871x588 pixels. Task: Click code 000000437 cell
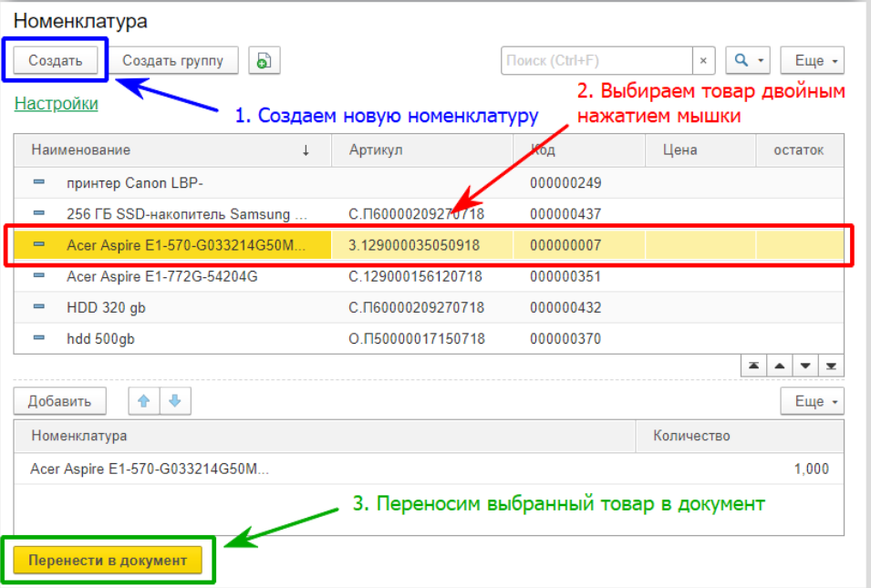coord(579,213)
